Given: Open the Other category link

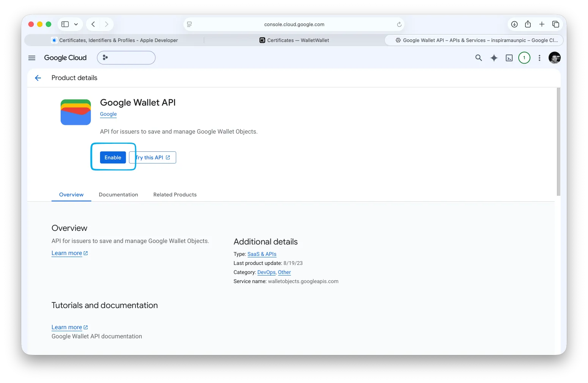Looking at the screenshot, I should coord(285,272).
